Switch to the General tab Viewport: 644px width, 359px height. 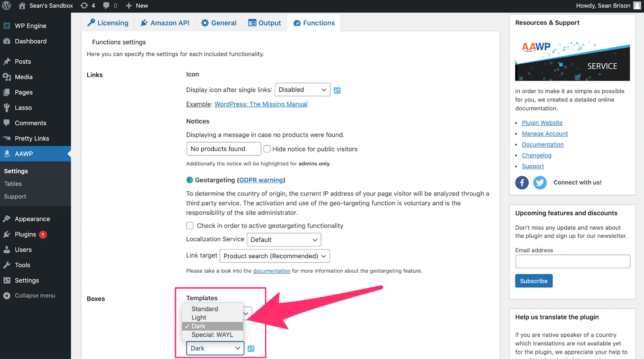pos(219,23)
